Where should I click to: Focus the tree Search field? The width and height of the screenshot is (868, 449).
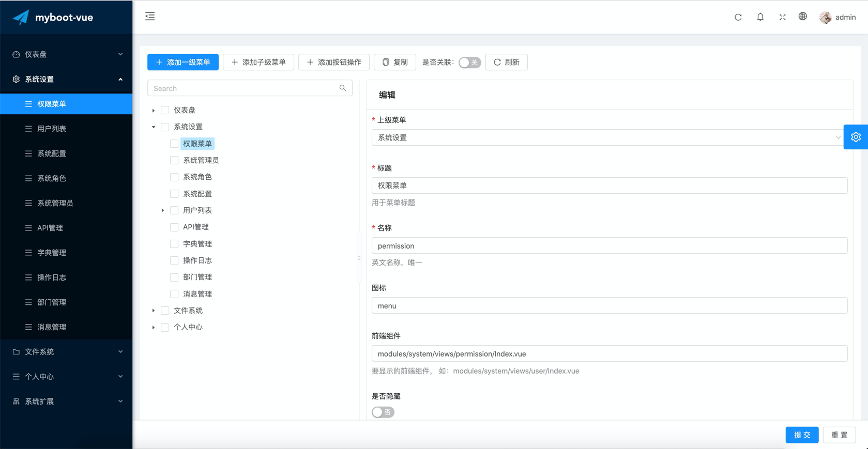[x=250, y=88]
